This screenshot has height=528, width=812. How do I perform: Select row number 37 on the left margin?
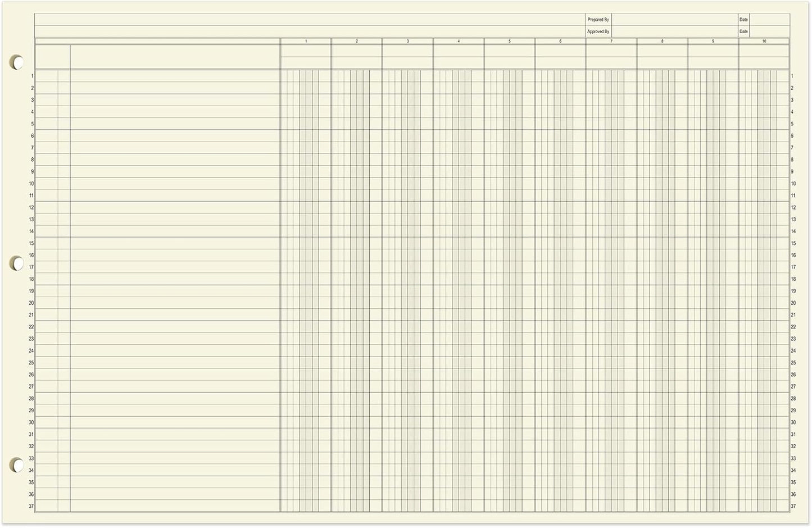point(31,506)
